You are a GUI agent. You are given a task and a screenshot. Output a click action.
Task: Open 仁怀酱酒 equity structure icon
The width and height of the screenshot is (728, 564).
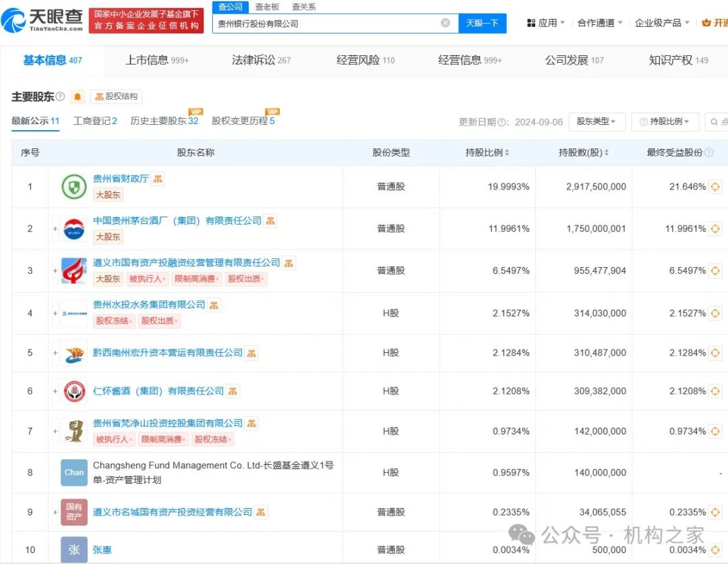233,392
